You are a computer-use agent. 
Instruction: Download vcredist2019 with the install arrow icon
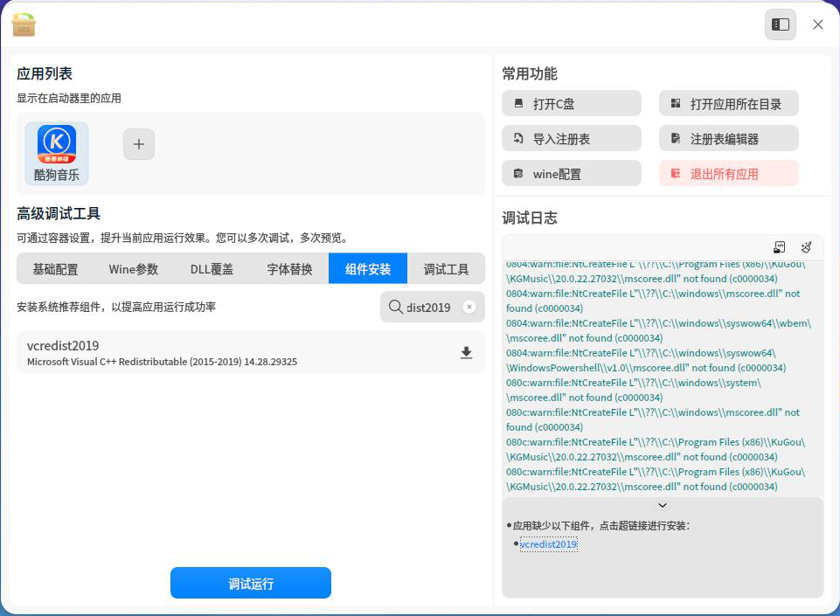[466, 352]
